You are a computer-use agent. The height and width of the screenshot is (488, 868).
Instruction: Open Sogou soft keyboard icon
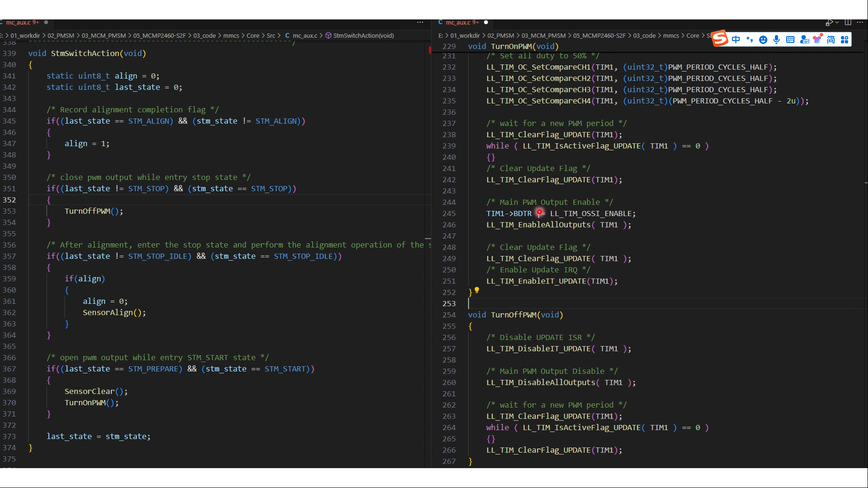pos(790,40)
